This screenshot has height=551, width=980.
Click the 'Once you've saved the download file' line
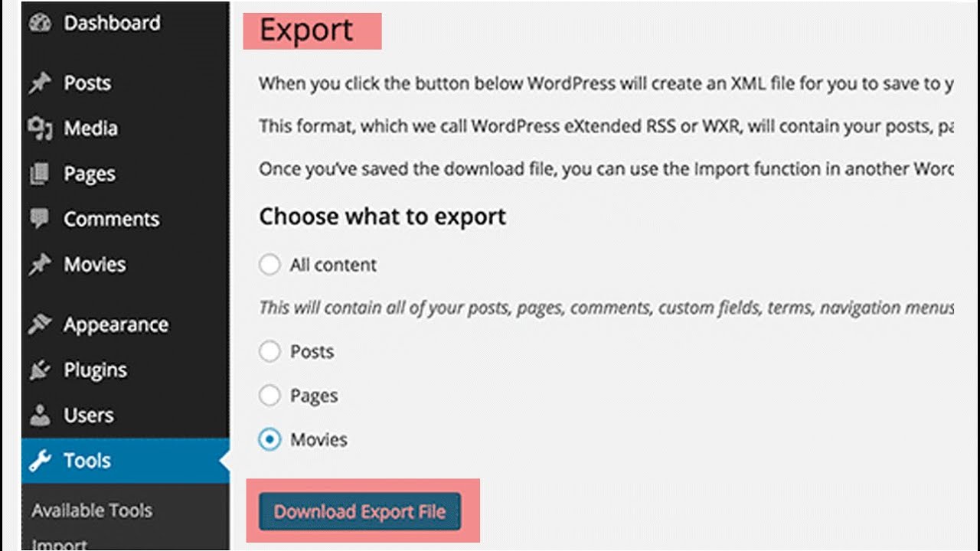point(606,169)
